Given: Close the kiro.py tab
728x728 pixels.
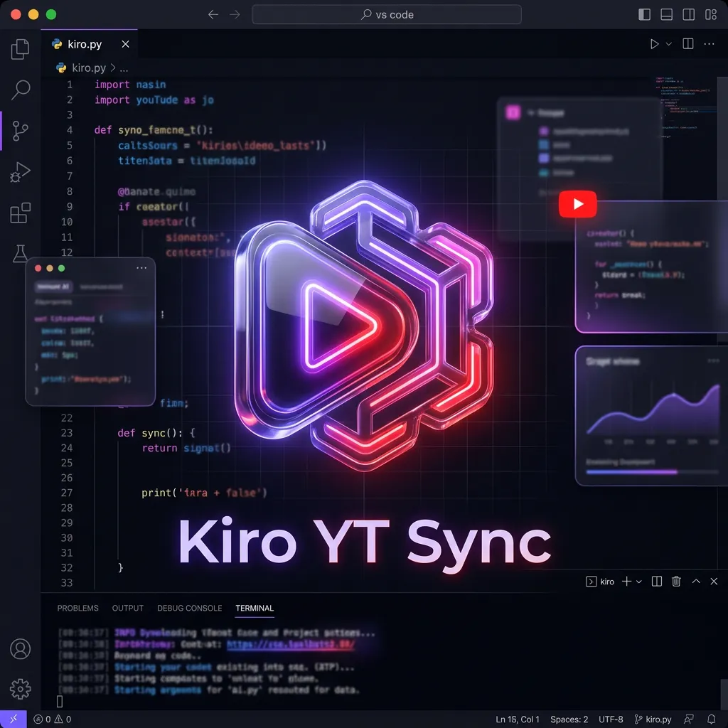Looking at the screenshot, I should tap(125, 44).
